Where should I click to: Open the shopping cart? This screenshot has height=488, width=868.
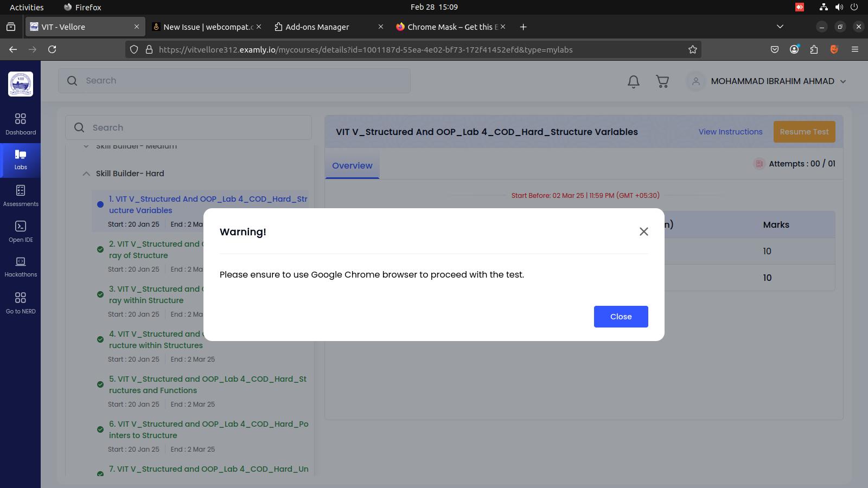(662, 81)
